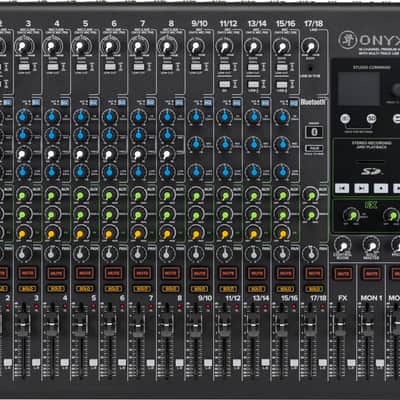This screenshot has width=400, height=400.
Task: Click the previous track transport button
Action: [342, 188]
